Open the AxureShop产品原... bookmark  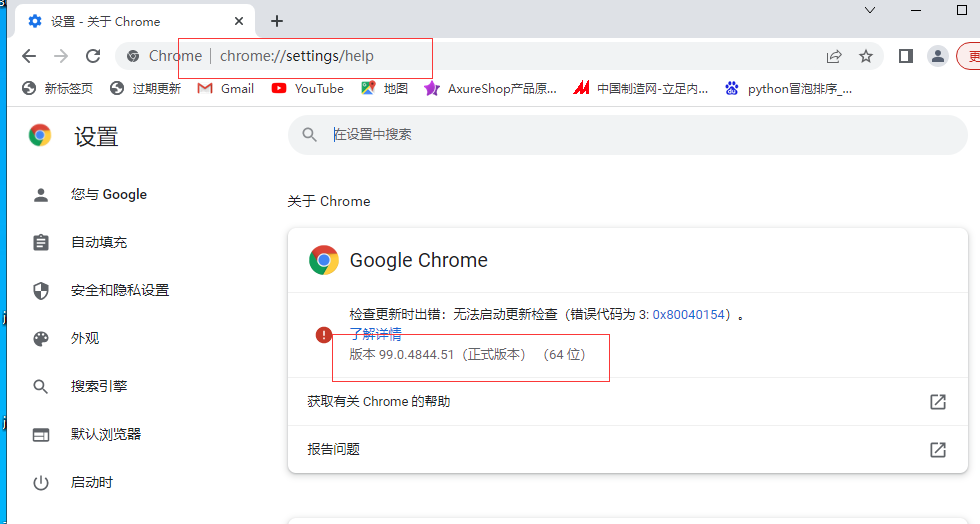pos(491,89)
